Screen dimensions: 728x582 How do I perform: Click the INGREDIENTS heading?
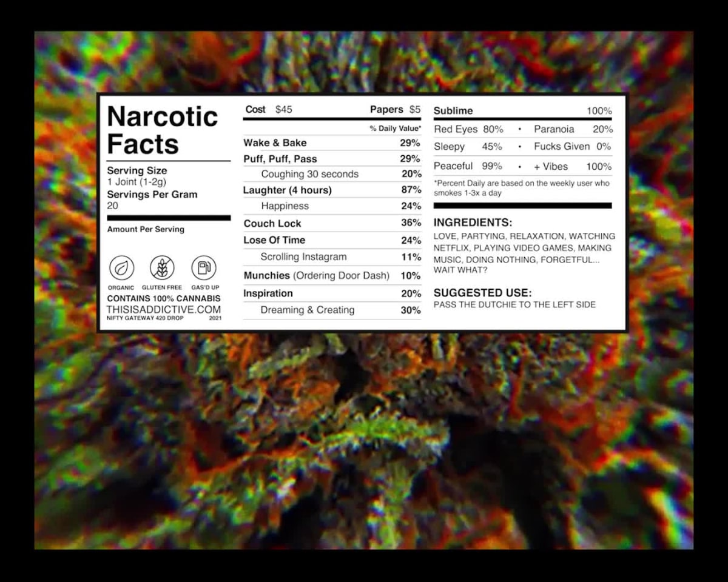pyautogui.click(x=473, y=222)
